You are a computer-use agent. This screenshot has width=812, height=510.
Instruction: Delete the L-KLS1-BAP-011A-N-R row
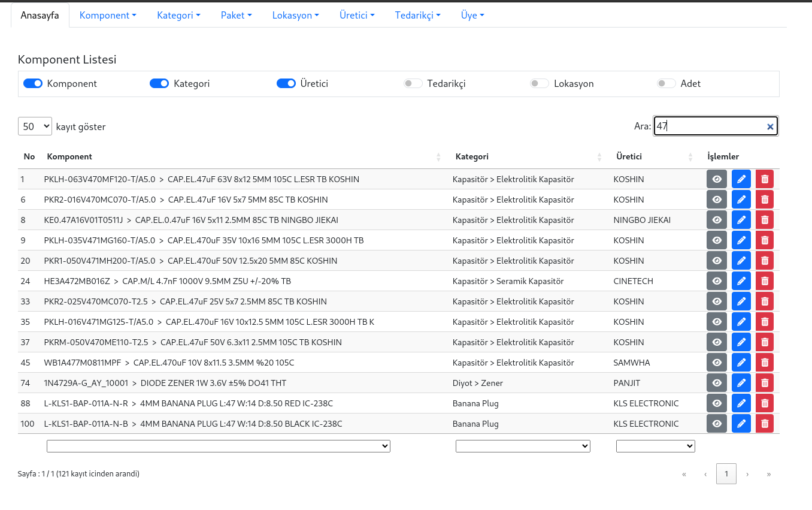pos(765,403)
